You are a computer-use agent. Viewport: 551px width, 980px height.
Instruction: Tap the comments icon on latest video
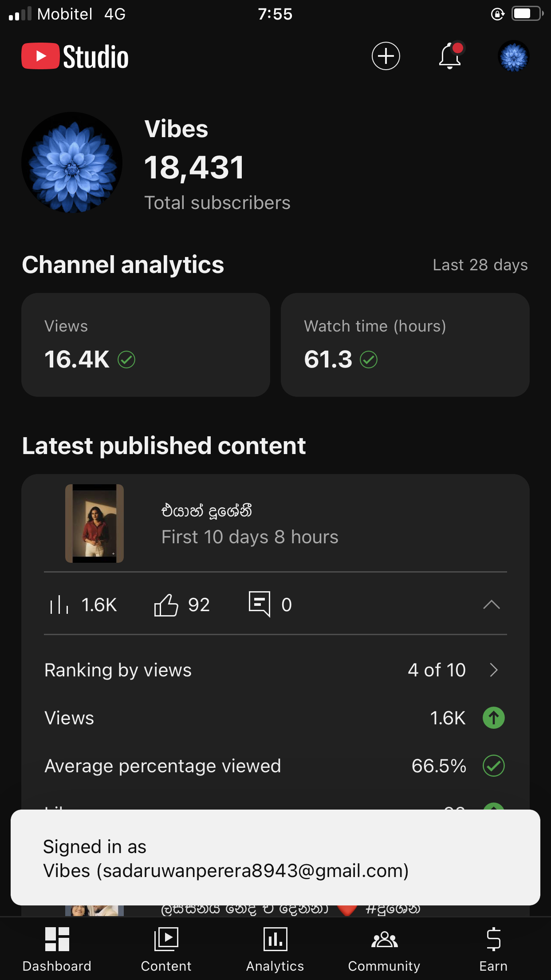click(260, 604)
